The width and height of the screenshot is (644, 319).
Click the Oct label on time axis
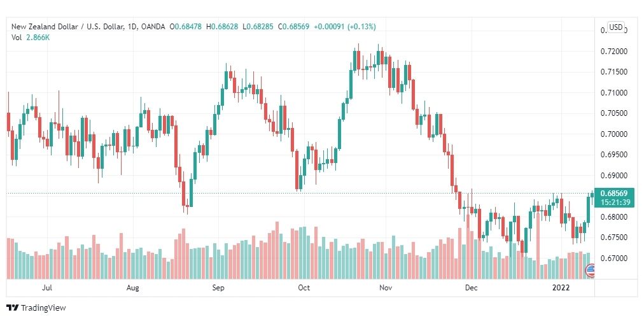[304, 288]
